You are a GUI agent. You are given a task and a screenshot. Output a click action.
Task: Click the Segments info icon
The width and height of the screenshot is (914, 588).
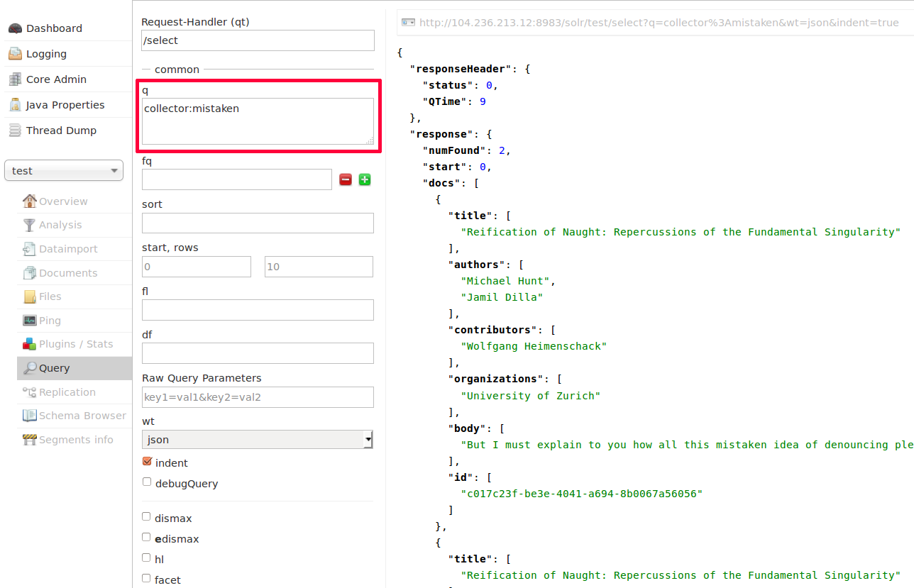click(29, 440)
